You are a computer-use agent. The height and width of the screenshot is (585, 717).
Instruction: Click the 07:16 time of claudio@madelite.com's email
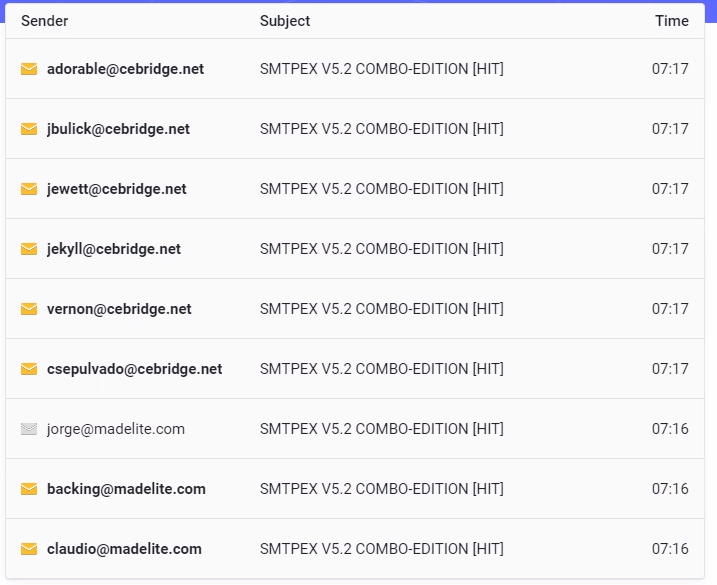tap(670, 549)
